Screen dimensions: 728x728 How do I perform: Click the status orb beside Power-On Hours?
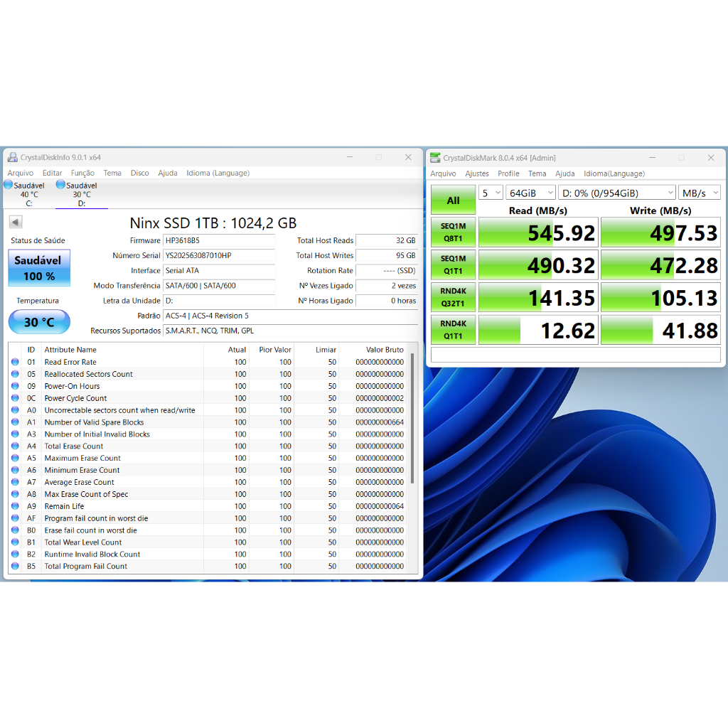(x=15, y=386)
